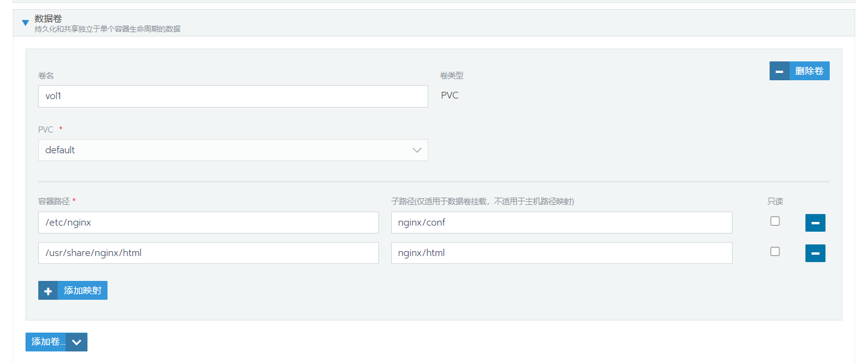
Task: Edit container path /usr/share/nginx/html field
Action: pos(208,253)
